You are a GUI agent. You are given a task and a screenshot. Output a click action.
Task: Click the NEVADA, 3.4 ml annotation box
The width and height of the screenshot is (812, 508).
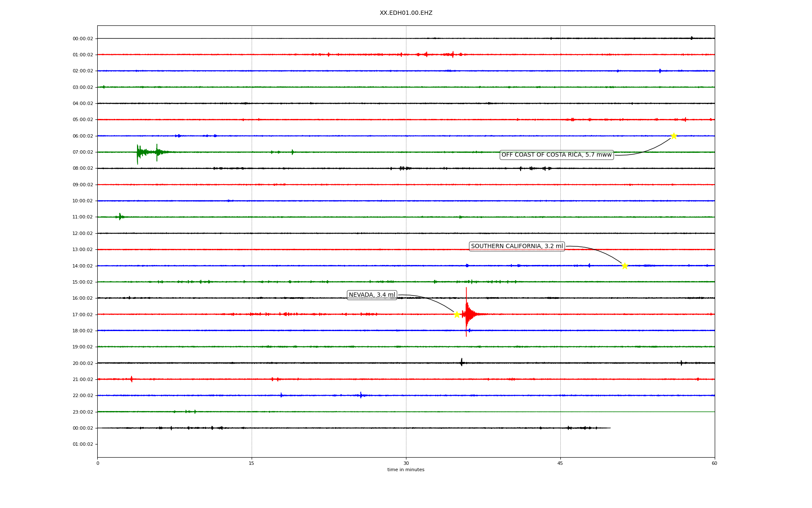(372, 295)
